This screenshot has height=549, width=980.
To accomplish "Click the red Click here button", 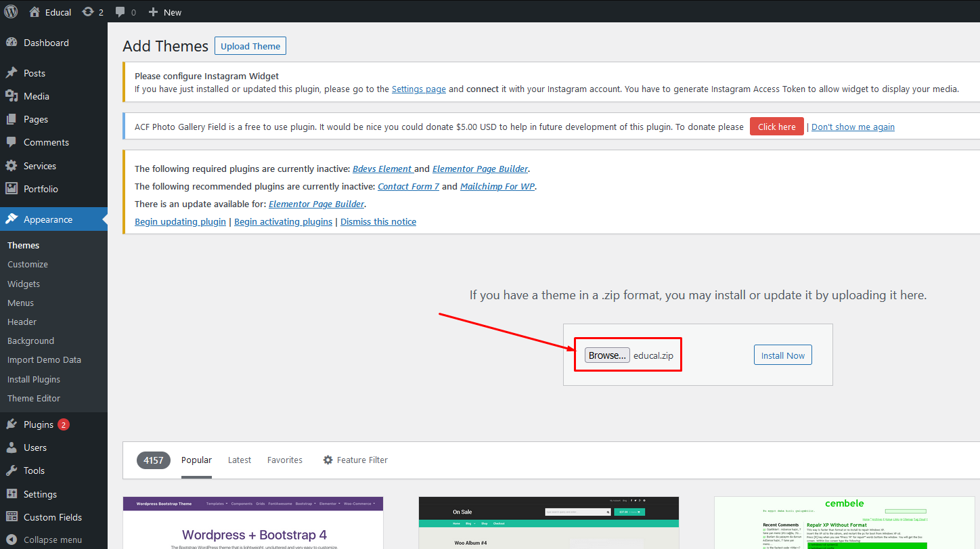I will [777, 127].
